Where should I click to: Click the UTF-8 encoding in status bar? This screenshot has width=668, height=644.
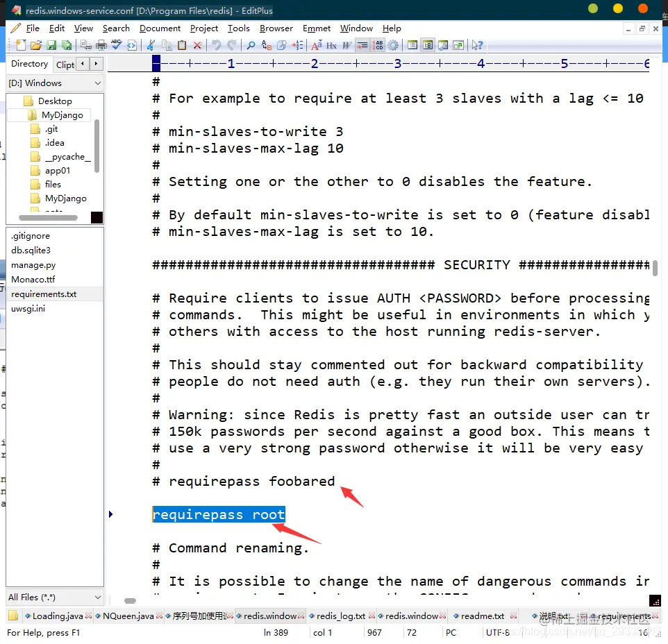coord(498,632)
